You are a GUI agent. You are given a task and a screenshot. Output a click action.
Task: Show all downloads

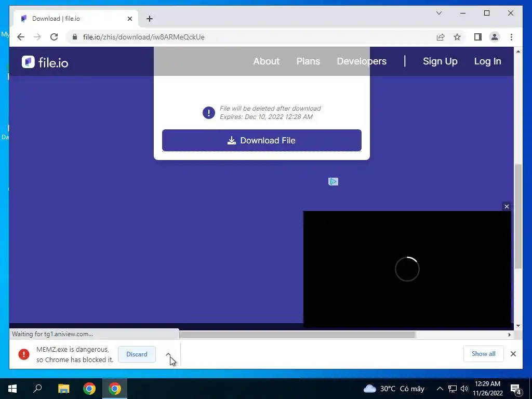tap(484, 354)
